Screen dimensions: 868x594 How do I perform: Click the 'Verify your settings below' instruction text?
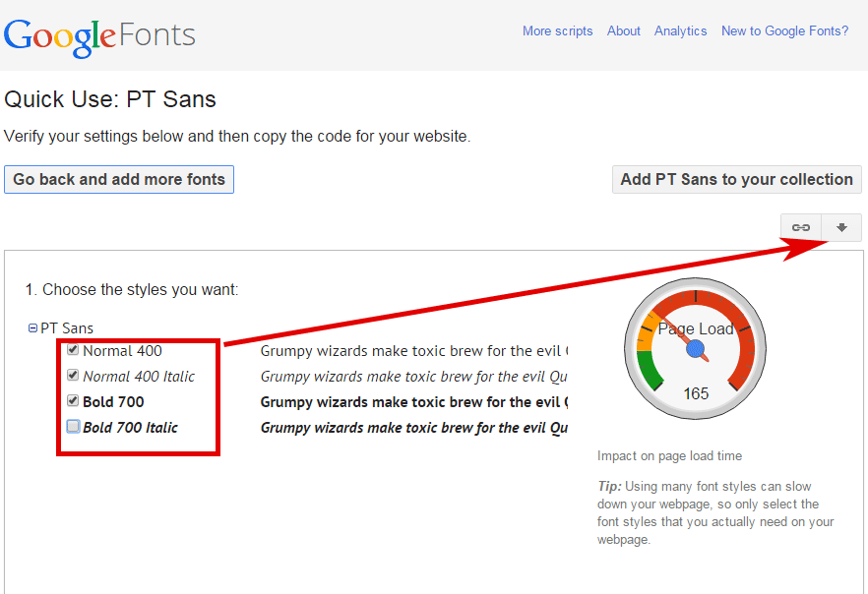coord(237,136)
